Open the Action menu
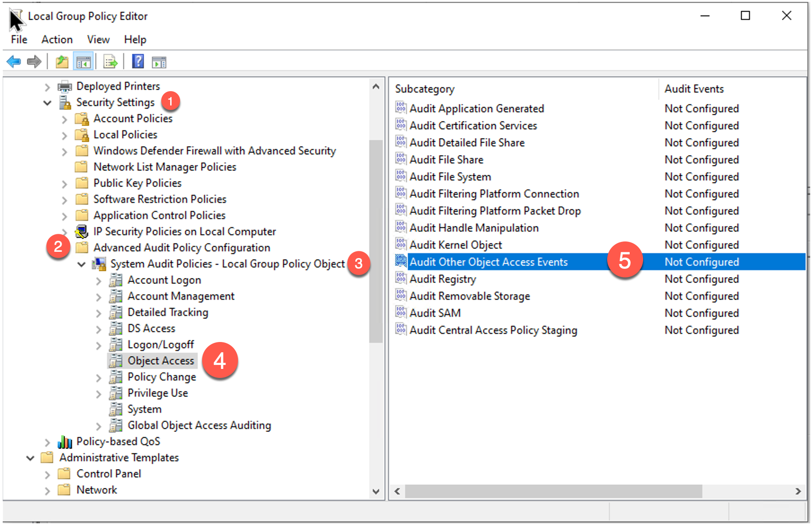Screen dimensions: 812x526 (x=57, y=39)
